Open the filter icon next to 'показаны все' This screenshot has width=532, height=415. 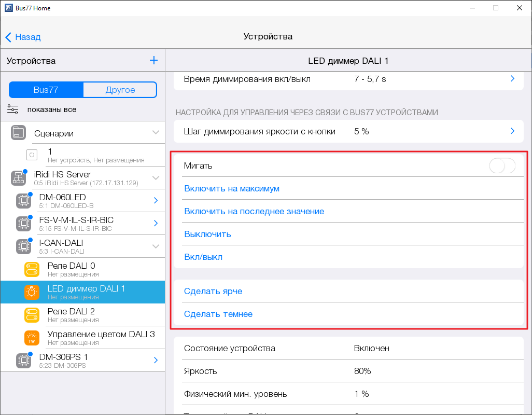[x=13, y=109]
